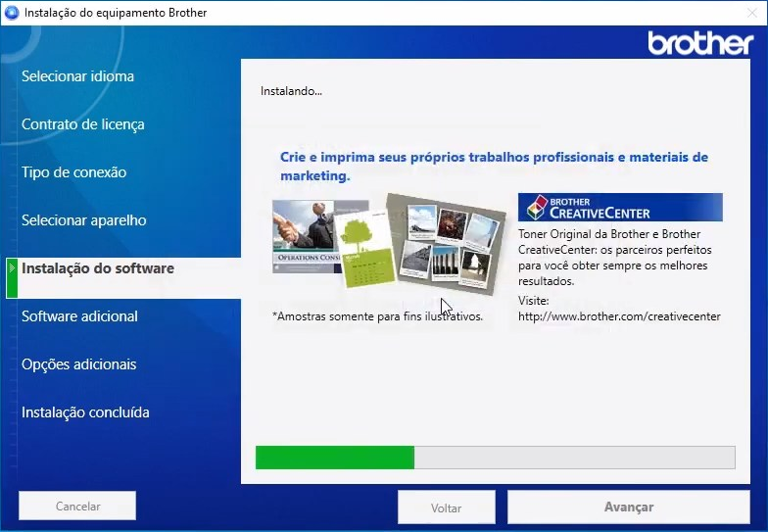Image resolution: width=768 pixels, height=532 pixels.
Task: Click the brother logo at top right
Action: [700, 43]
